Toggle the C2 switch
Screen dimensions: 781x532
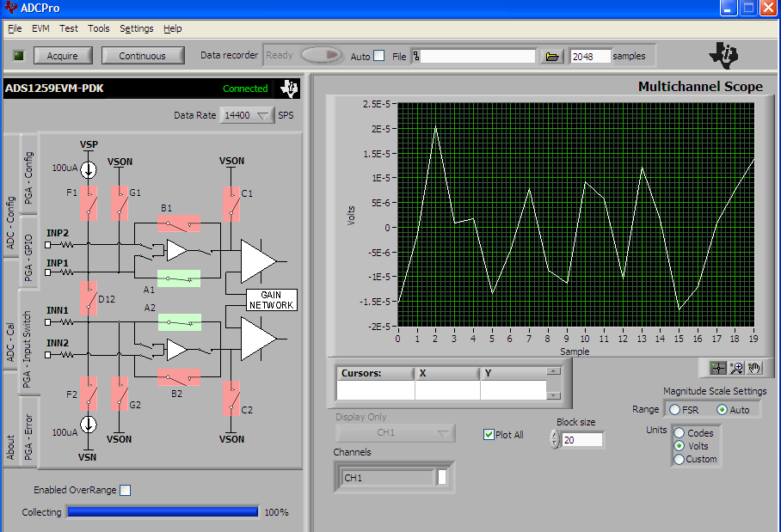(x=231, y=398)
